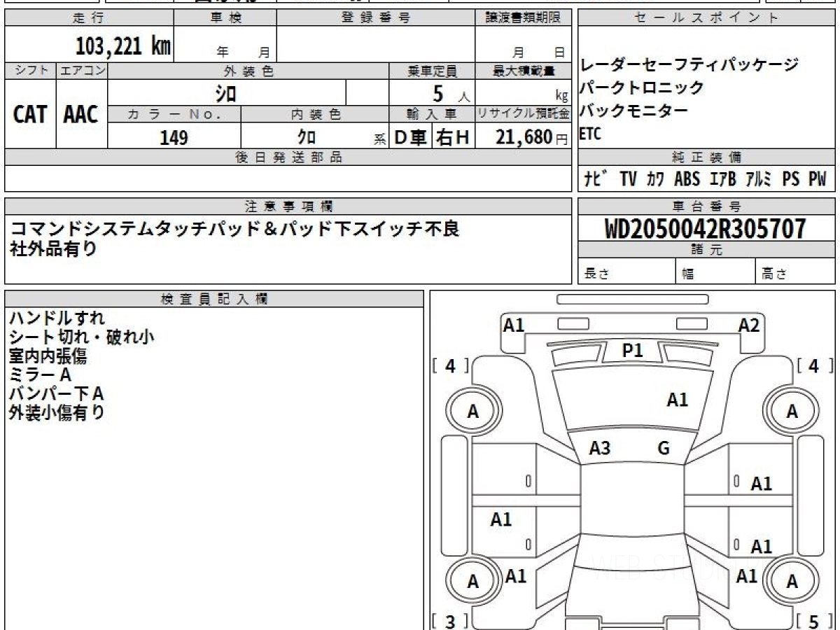Image resolution: width=840 pixels, height=630 pixels.
Task: Select the カワ equipment label
Action: pos(656,179)
